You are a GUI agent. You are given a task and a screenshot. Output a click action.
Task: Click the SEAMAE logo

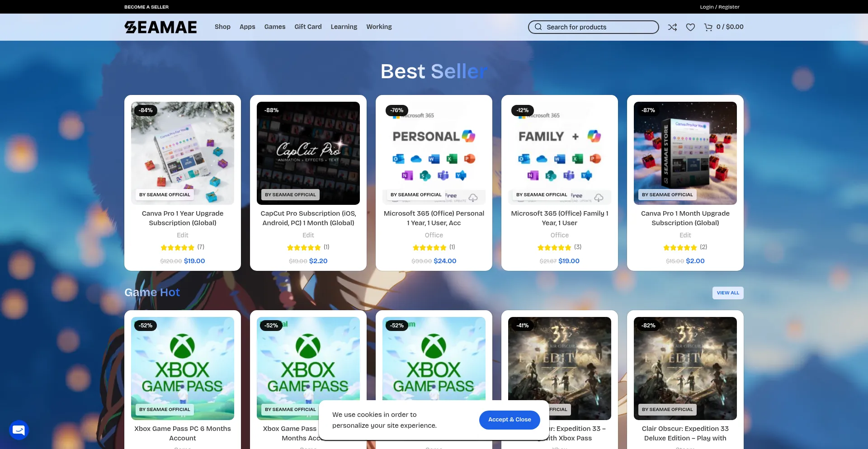160,27
